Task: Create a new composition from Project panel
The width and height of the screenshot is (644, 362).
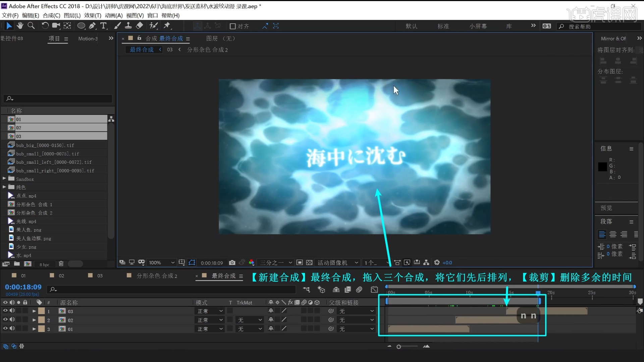Action: pyautogui.click(x=28, y=264)
